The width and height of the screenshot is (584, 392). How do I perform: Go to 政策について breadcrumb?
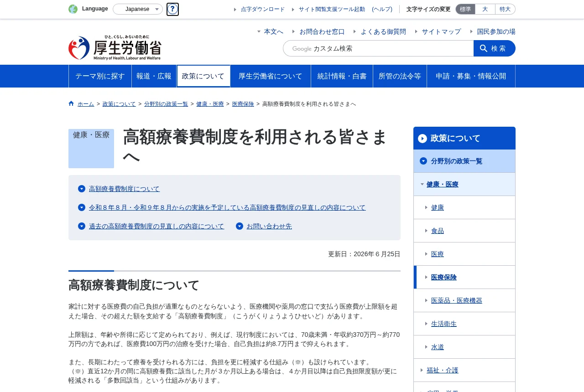tap(119, 104)
